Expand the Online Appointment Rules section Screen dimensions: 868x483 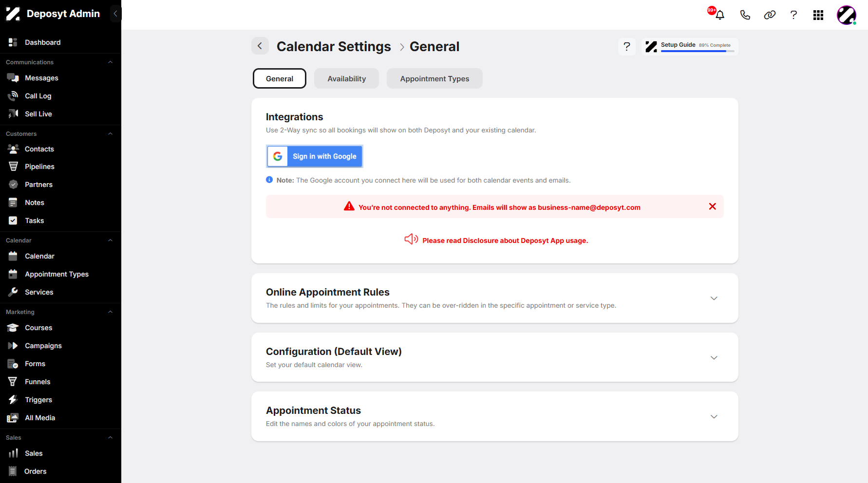[x=714, y=298]
